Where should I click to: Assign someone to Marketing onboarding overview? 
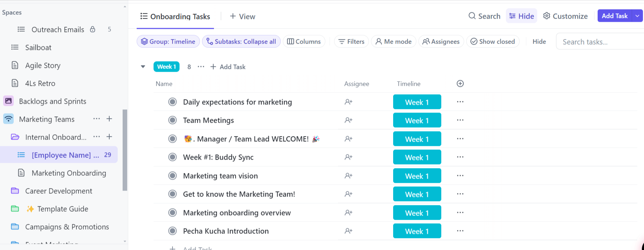pos(349,213)
